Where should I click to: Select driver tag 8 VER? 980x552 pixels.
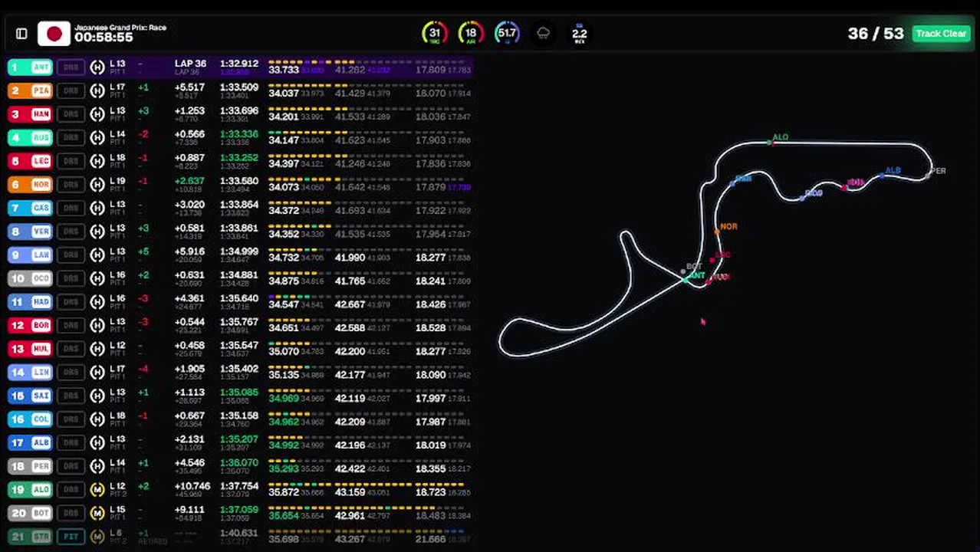click(30, 232)
